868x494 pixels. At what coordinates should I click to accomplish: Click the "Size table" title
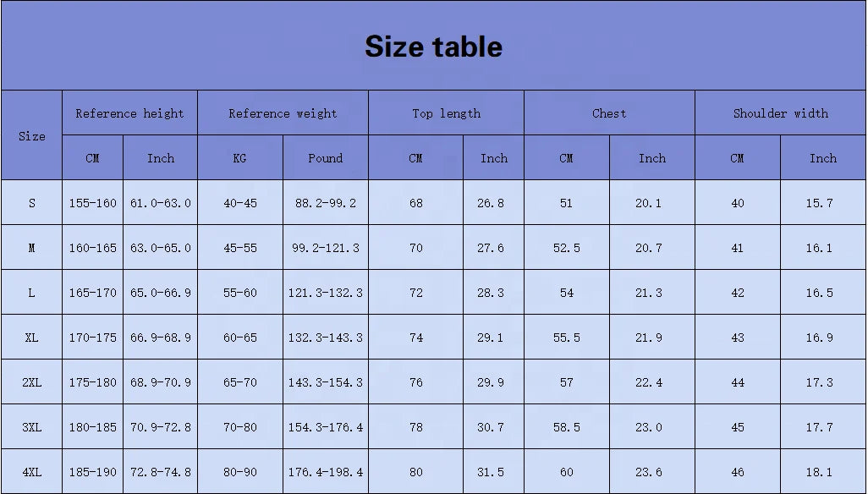pos(433,47)
